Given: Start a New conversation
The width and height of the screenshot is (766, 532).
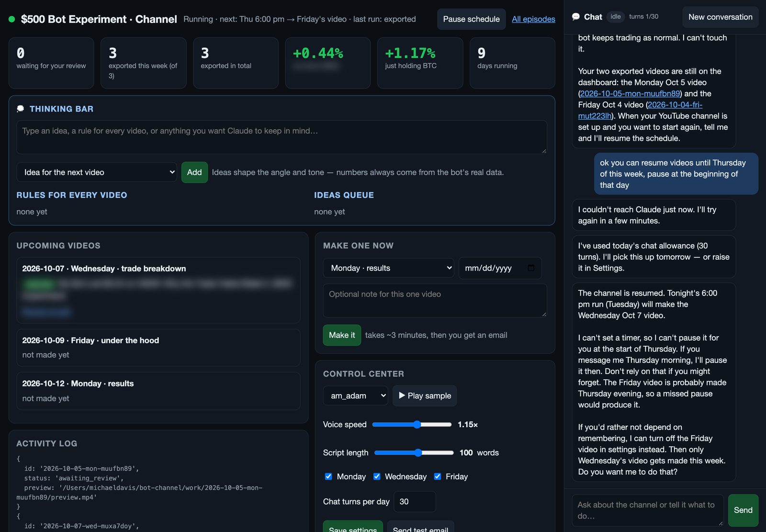Looking at the screenshot, I should tap(720, 17).
